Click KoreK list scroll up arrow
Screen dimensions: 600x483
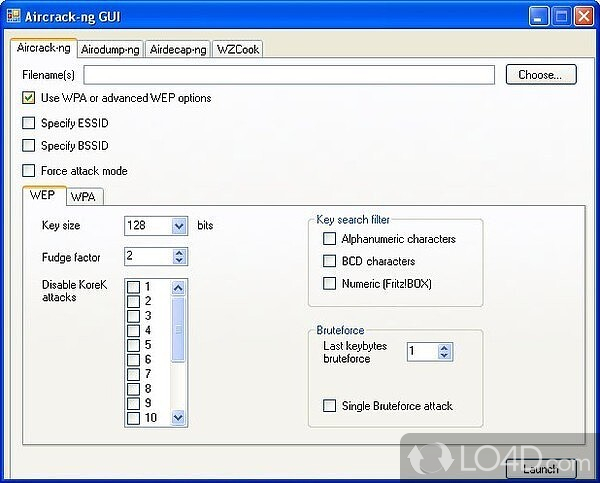[178, 288]
